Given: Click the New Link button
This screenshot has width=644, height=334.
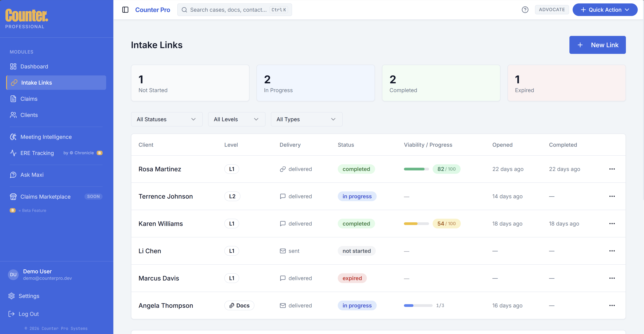Looking at the screenshot, I should 597,45.
